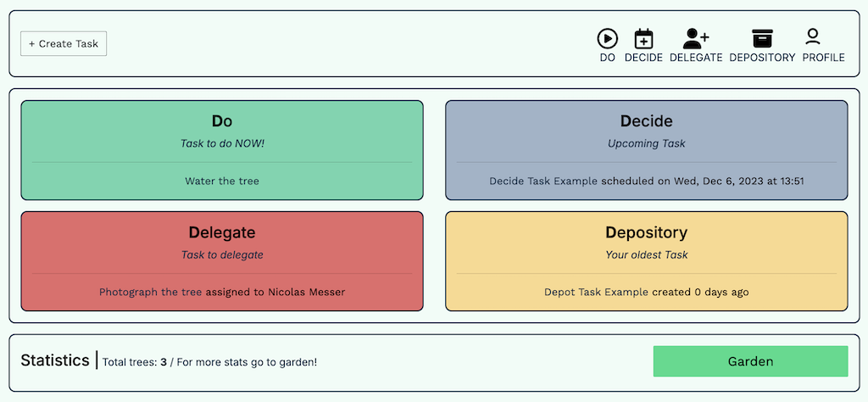Click the 'Task to delegate' subtitle

[x=222, y=255]
